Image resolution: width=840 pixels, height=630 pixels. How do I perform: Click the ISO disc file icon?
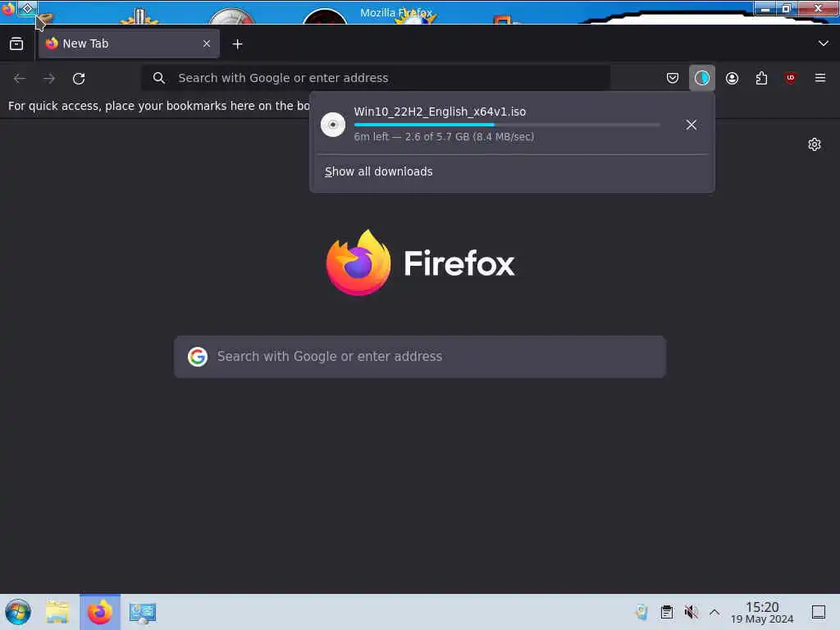point(333,125)
